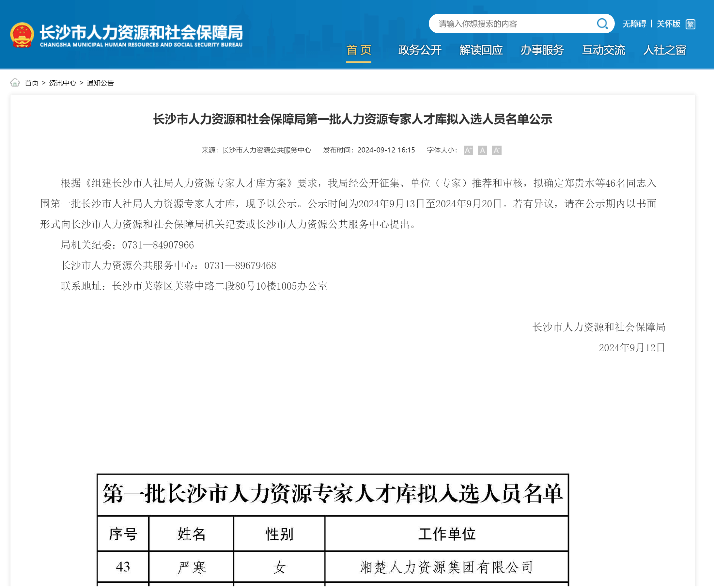This screenshot has height=588, width=714.
Task: Click A- to decrease font size
Action: (x=497, y=151)
